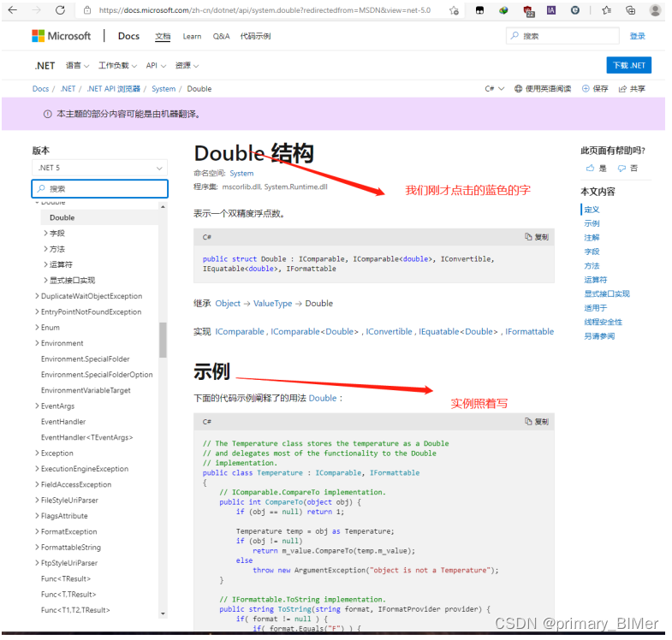The height and width of the screenshot is (640, 672).
Task: Click the sidebar tree scroll-up arrow
Action: [163, 206]
